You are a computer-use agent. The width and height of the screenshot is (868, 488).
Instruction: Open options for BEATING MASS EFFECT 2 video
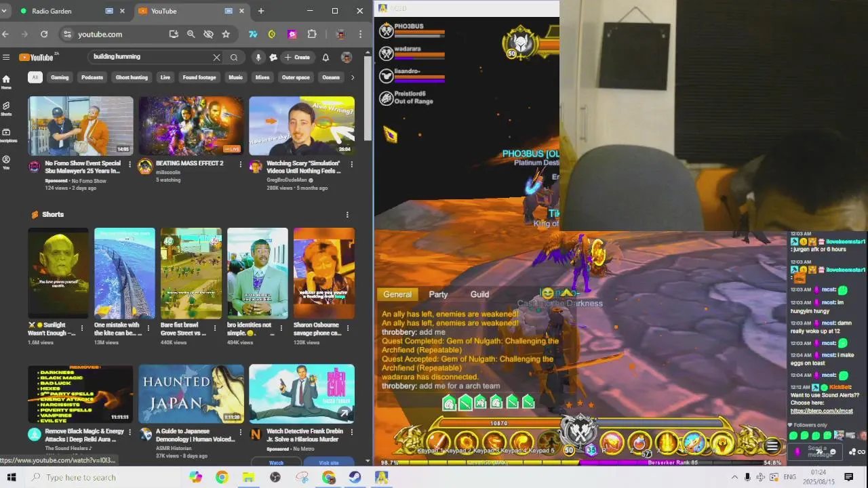pyautogui.click(x=240, y=164)
